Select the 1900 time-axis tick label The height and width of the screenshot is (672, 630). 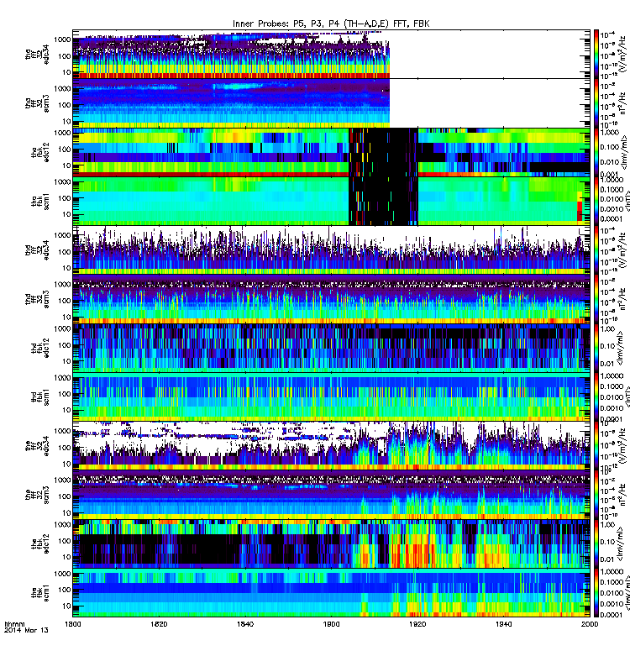click(331, 624)
